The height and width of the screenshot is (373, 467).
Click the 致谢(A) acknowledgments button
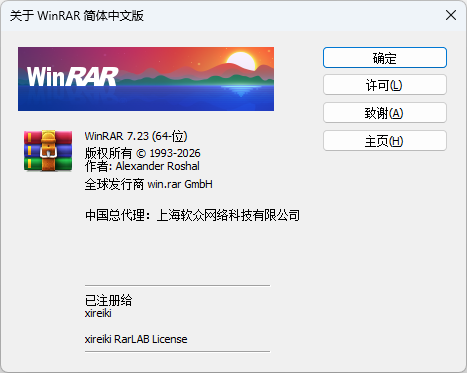click(x=385, y=113)
